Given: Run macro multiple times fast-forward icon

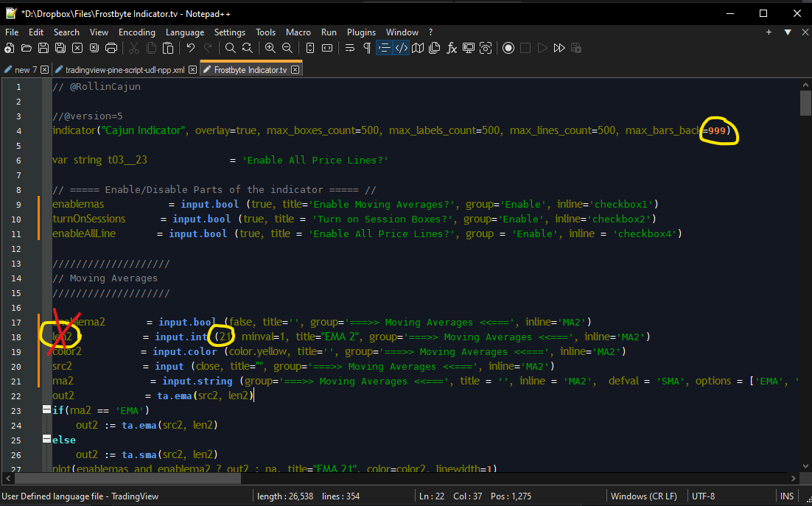Looking at the screenshot, I should [x=559, y=48].
